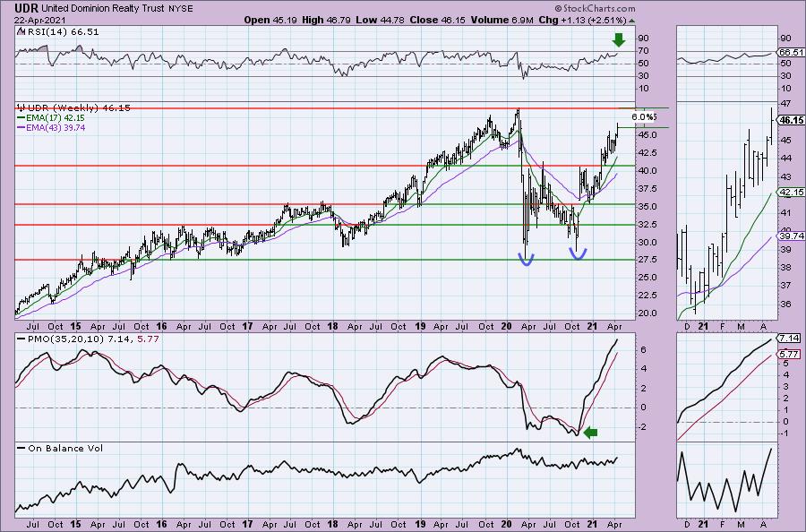Click the Chg +1.13 (+2.51%) value

582,20
